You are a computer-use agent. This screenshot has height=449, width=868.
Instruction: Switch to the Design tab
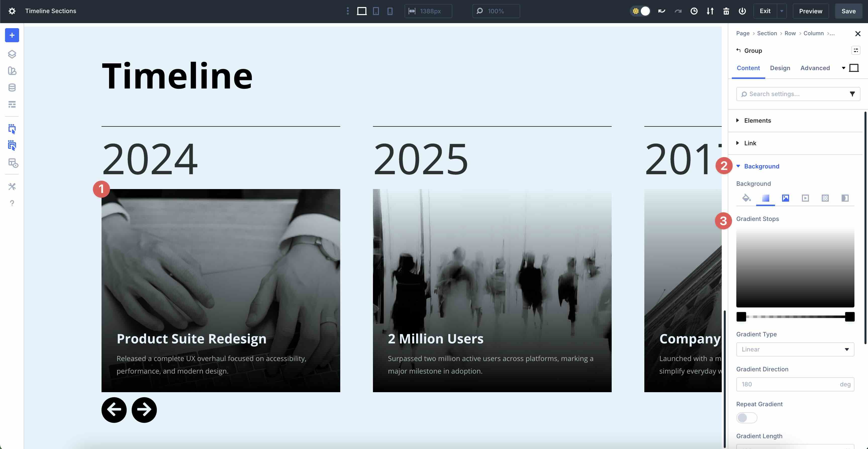point(780,68)
